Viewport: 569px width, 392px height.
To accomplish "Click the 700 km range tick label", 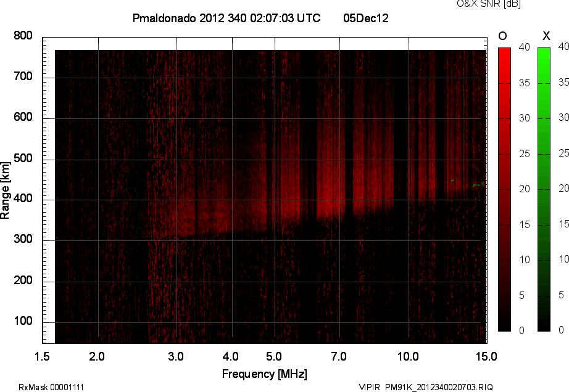I will click(x=23, y=76).
